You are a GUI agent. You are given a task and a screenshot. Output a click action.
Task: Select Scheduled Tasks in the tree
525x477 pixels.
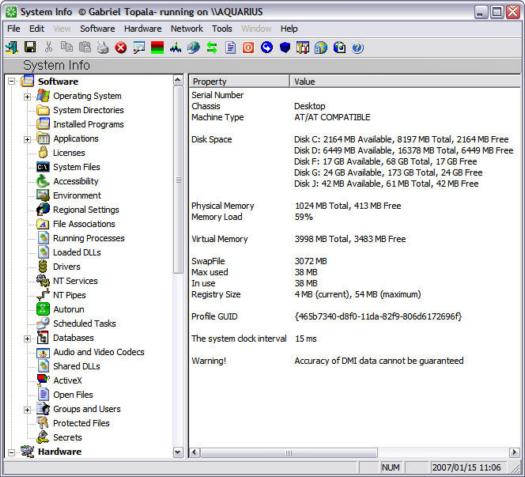point(84,323)
